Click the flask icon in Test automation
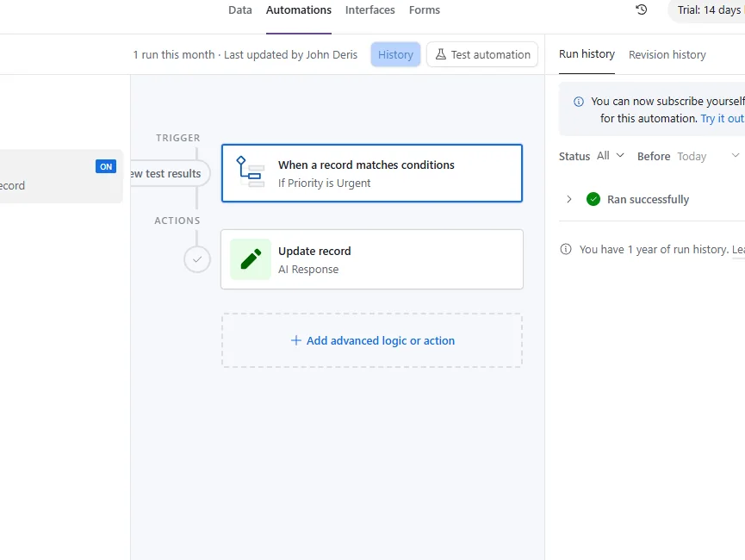Screen dimensions: 745x560 (440, 54)
